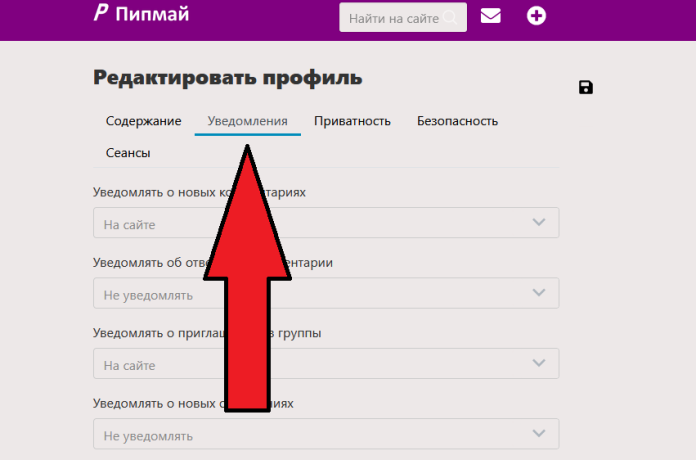Open new comments notification dropdown
Image resolution: width=696 pixels, height=460 pixels.
326,222
